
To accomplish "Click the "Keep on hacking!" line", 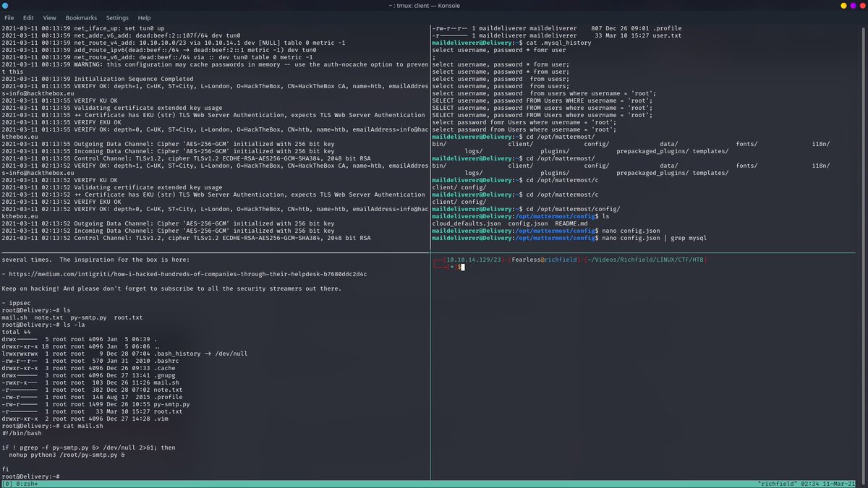I will point(171,288).
